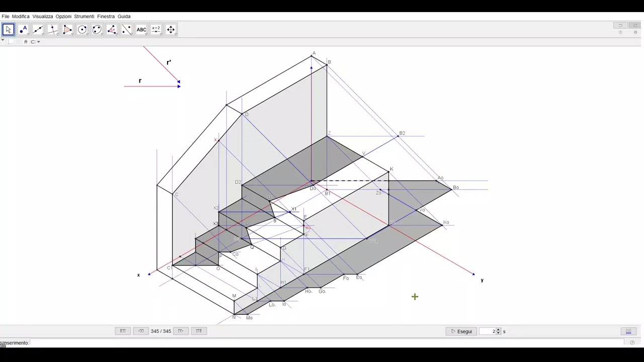Jump to first construction step
Viewport: 644px width, 362px height.
tap(122, 331)
